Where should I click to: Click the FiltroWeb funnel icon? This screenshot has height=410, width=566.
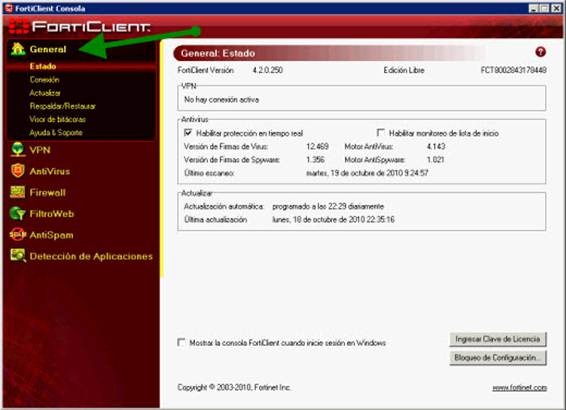point(17,213)
